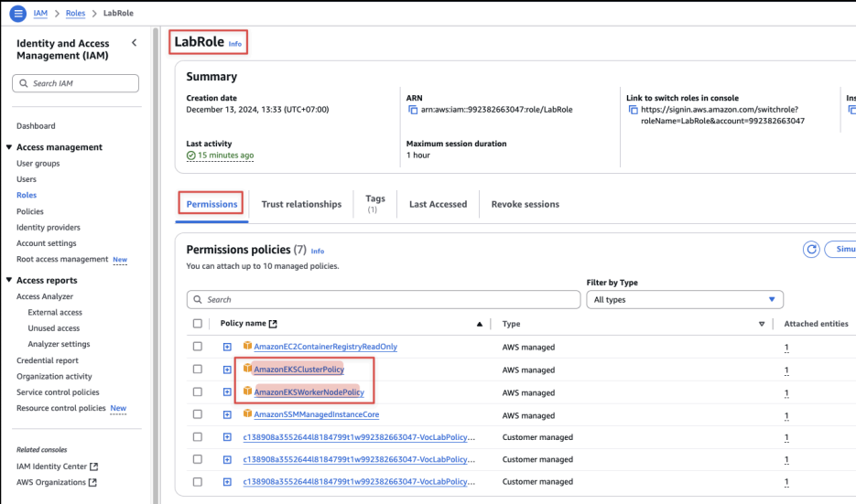Viewport: 856px width, 504px height.
Task: Open the Revoke sessions tab
Action: point(526,204)
